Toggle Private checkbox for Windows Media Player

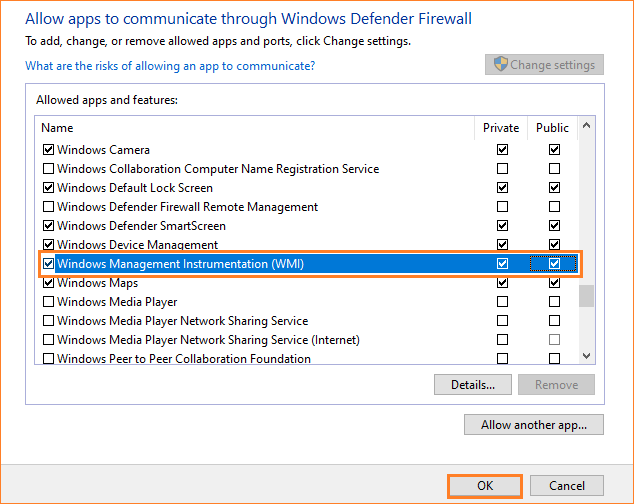[502, 302]
